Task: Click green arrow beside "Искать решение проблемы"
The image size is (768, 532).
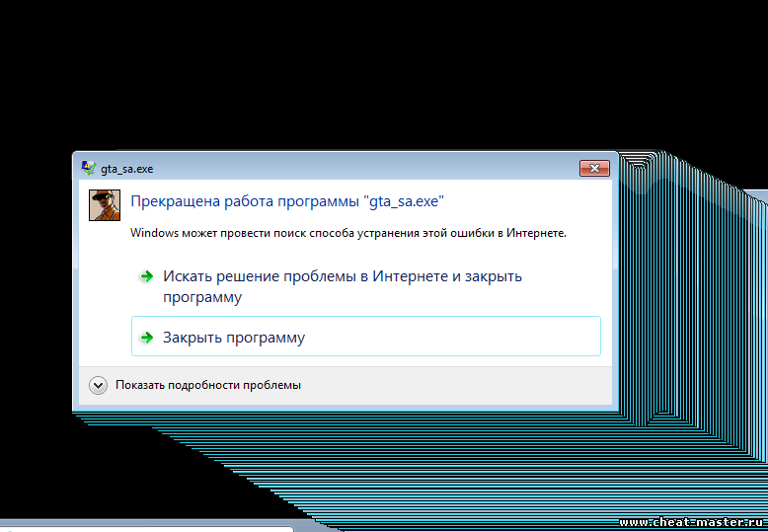Action: click(x=146, y=276)
